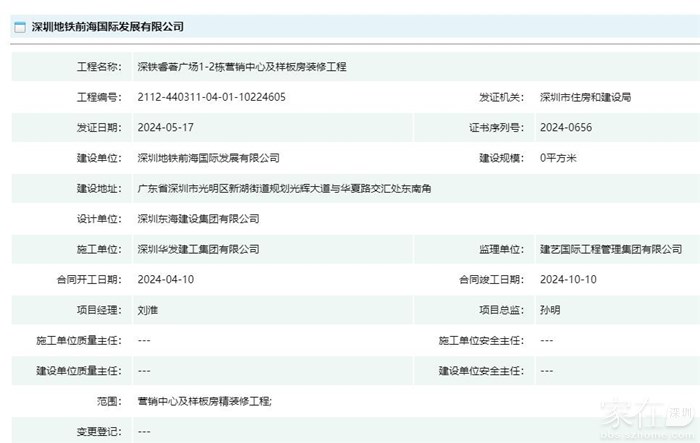
Task: Select the project name 深铁睿著广场1-2栋营销中心及样板房装修工程
Action: 241,67
